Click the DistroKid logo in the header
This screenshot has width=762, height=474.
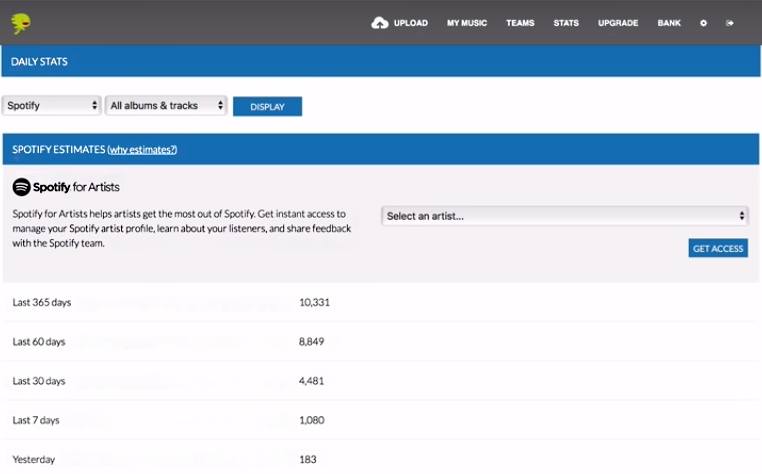pyautogui.click(x=21, y=23)
